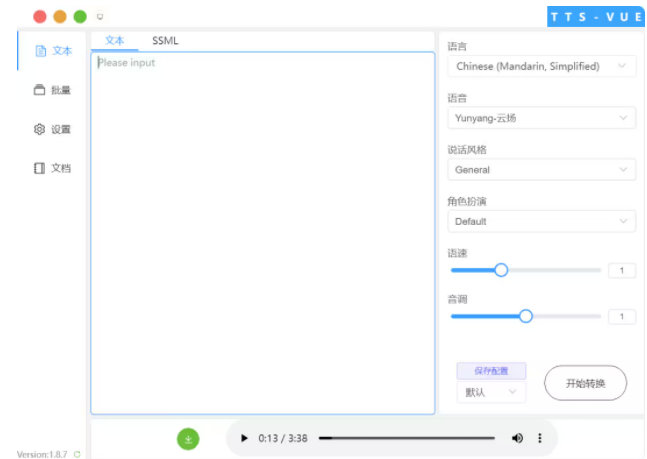This screenshot has height=459, width=647.
Task: Switch to the SSML tab
Action: tap(165, 40)
